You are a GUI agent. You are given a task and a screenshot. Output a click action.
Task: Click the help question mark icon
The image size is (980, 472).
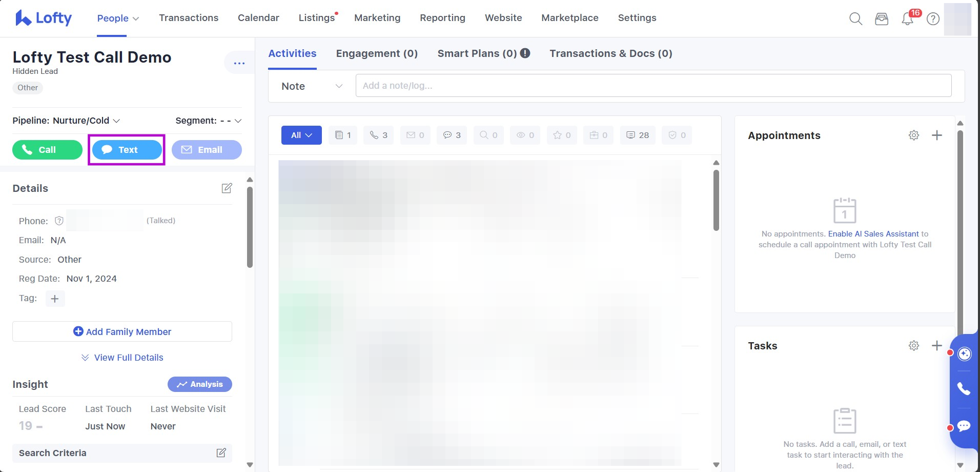pos(933,19)
